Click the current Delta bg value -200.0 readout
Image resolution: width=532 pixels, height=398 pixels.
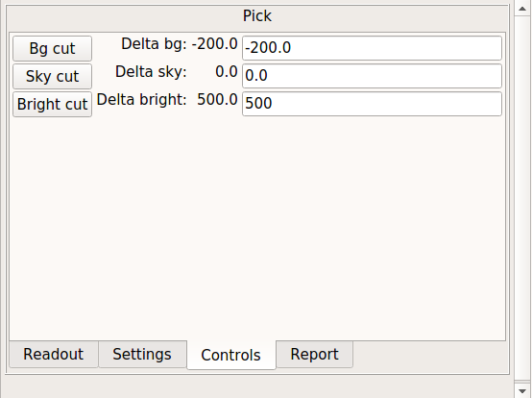pyautogui.click(x=214, y=44)
